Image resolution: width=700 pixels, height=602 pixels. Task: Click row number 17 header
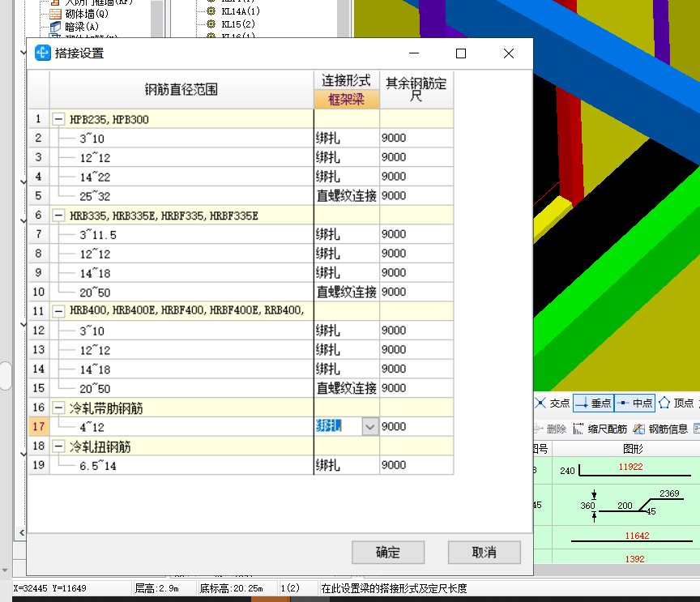point(39,426)
